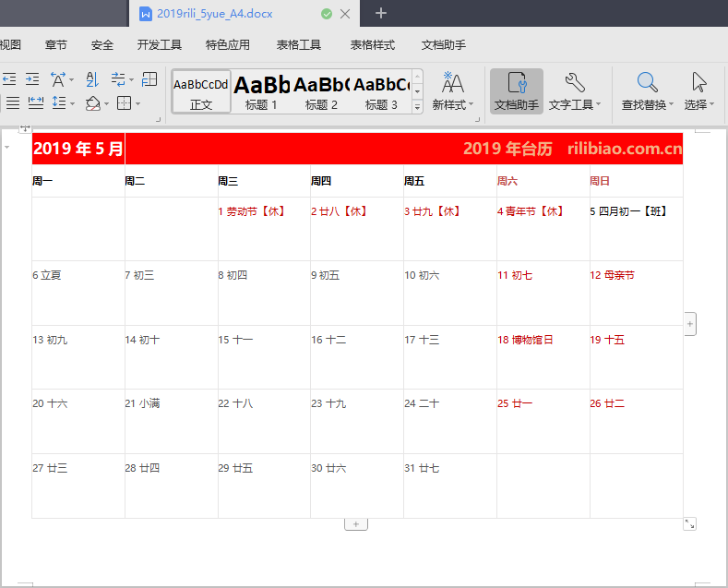This screenshot has width=728, height=588.
Task: Open the line spacing tool
Action: [59, 102]
